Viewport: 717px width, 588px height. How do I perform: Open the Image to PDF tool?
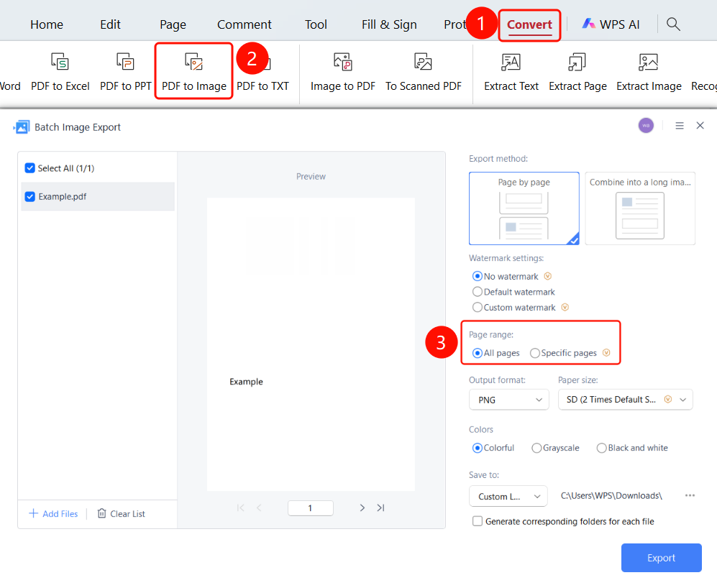point(342,71)
